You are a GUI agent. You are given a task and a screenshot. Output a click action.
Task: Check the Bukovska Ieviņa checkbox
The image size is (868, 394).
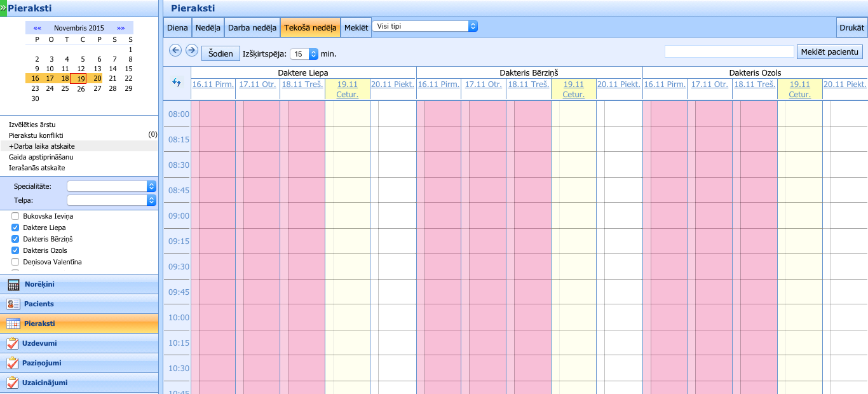[x=15, y=216]
